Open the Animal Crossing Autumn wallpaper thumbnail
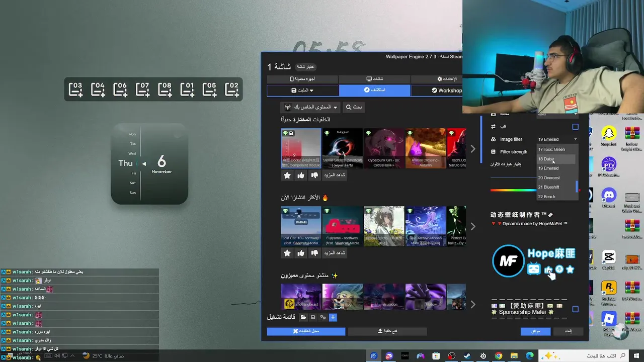The width and height of the screenshot is (644, 362). click(x=425, y=148)
